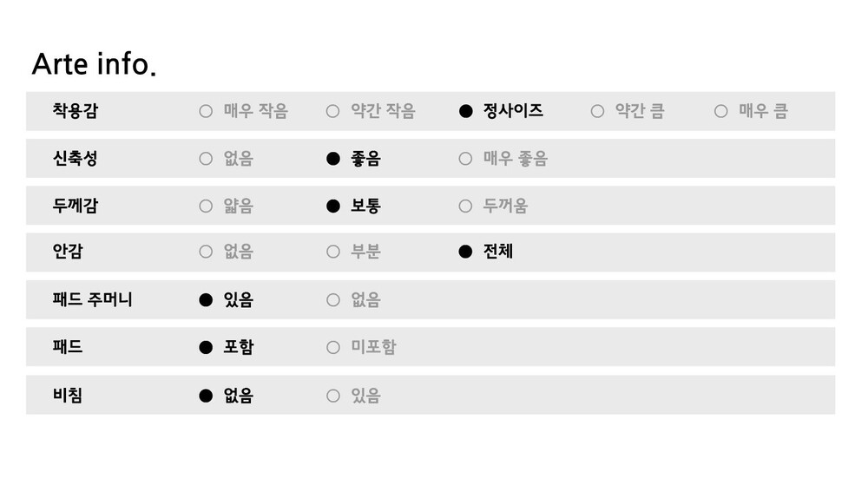Choose 없음 in the 안감 row
Viewport: 868px width, 498px height.
[x=206, y=252]
